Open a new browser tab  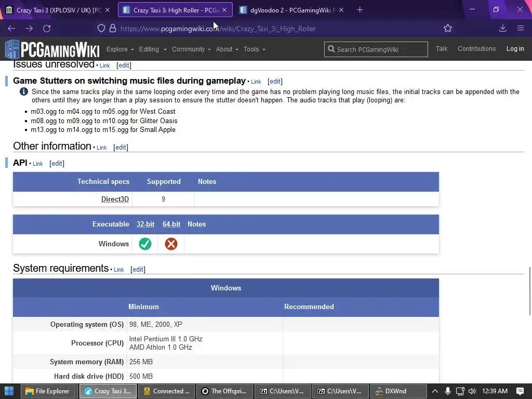(x=360, y=10)
